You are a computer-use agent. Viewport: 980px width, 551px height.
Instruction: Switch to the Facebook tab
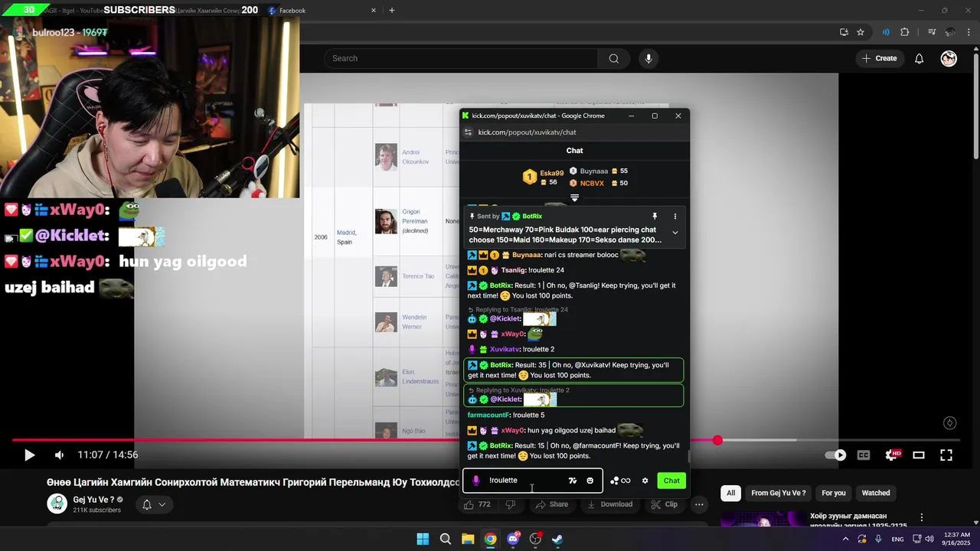pyautogui.click(x=321, y=11)
